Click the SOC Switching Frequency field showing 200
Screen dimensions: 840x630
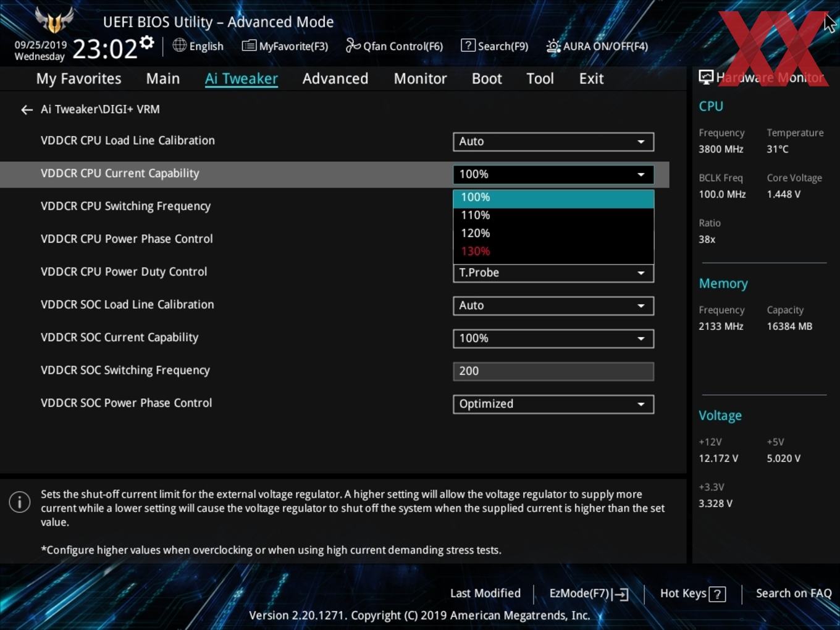[x=553, y=371]
